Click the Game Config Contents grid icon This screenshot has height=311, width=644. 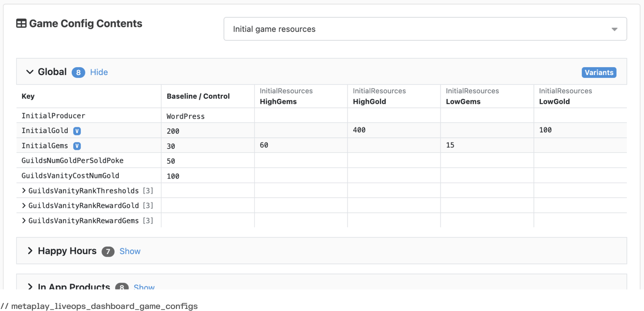point(21,23)
